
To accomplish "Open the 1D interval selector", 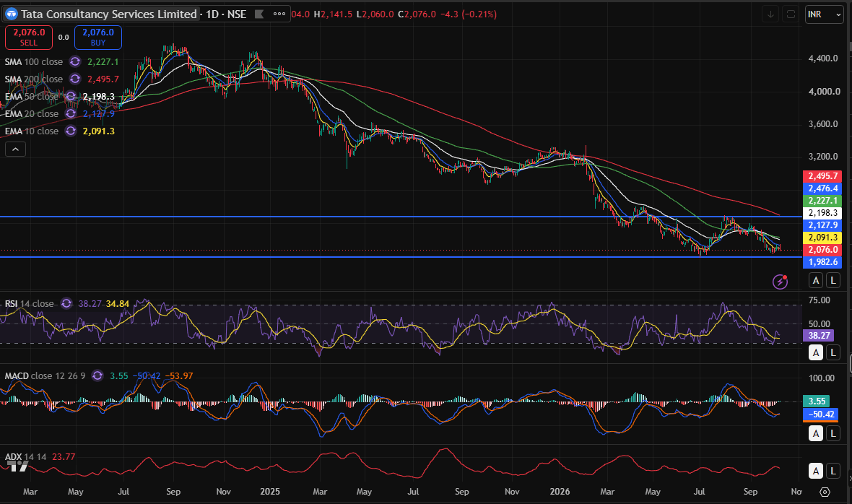I will (212, 14).
